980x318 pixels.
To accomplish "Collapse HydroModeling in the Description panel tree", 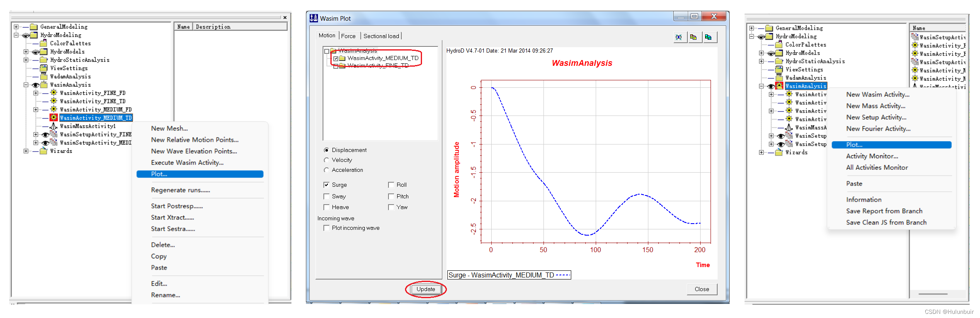I will [x=16, y=35].
